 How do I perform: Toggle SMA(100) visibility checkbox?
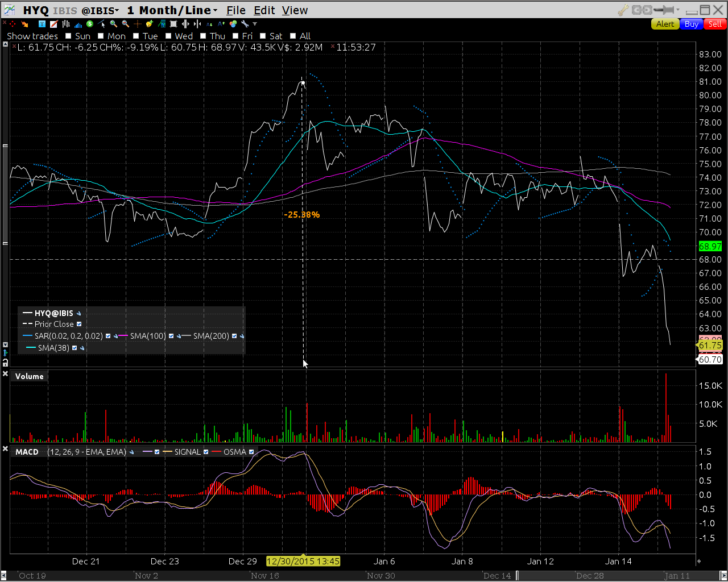click(x=171, y=336)
